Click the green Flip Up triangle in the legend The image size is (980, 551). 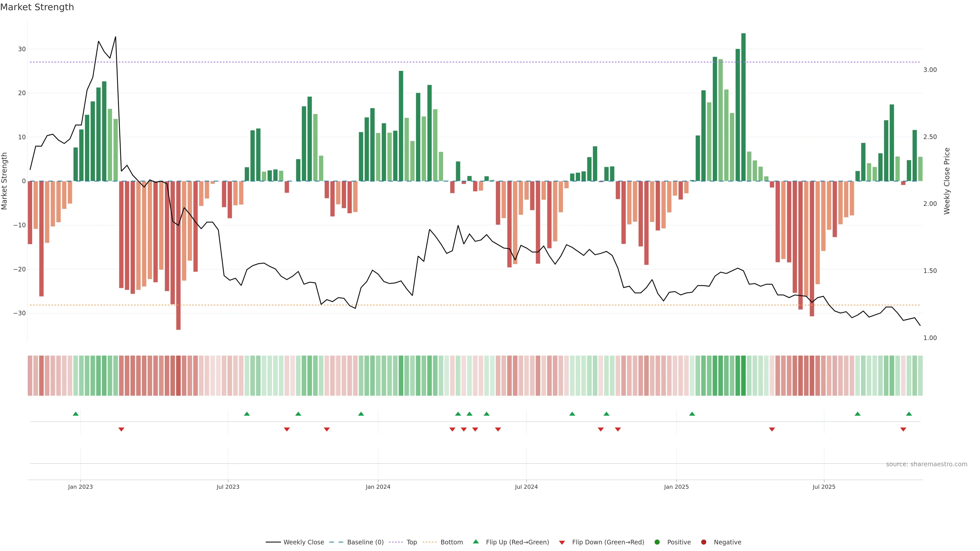[475, 542]
